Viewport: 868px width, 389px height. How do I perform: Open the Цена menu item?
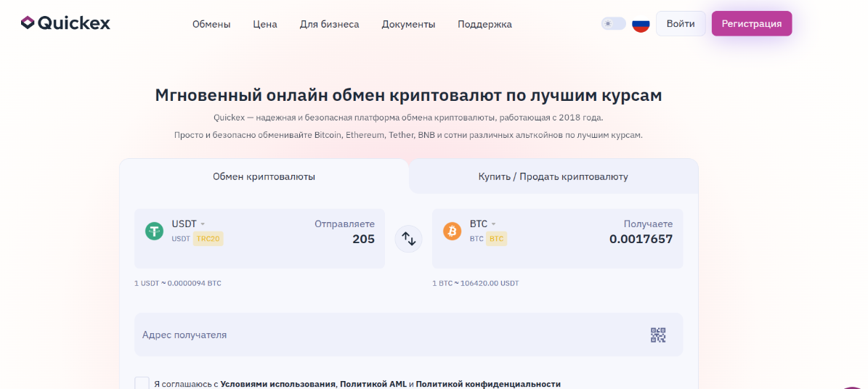265,25
